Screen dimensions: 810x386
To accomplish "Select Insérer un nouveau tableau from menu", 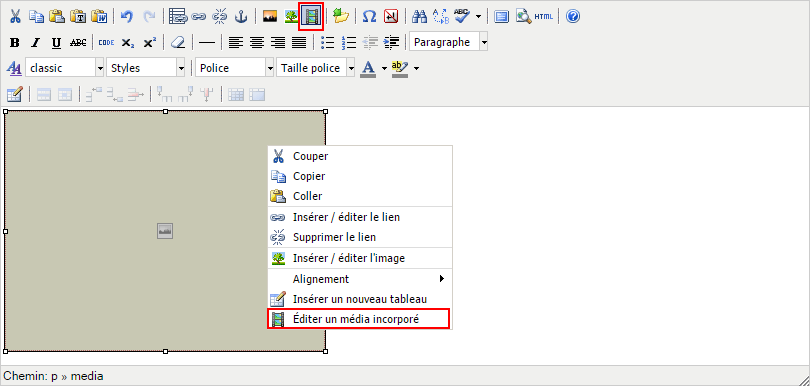I will [359, 299].
